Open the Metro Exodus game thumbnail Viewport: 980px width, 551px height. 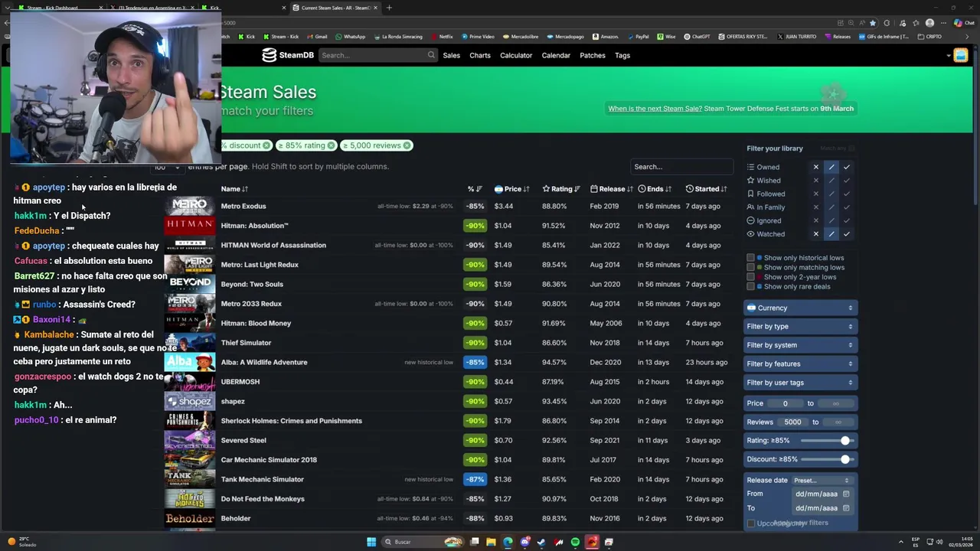[190, 206]
